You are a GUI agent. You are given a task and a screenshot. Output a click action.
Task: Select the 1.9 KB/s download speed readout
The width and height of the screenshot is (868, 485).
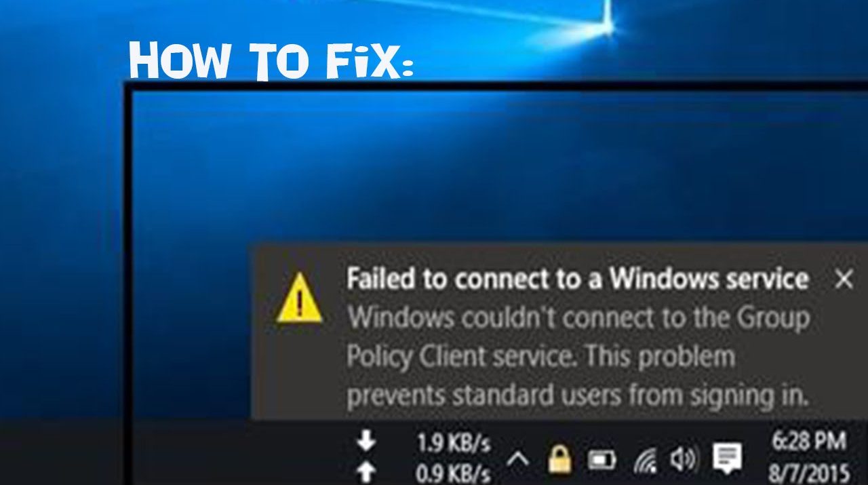(x=454, y=444)
